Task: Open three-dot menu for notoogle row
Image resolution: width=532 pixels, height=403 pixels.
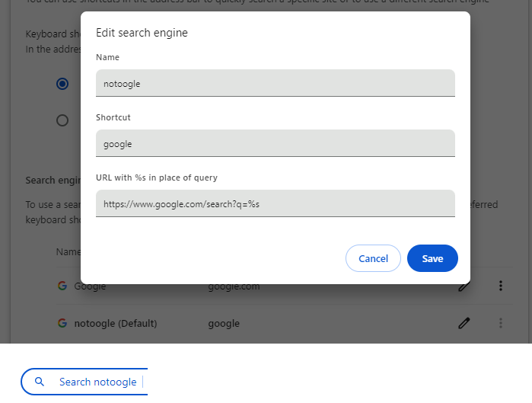Action: (x=501, y=323)
